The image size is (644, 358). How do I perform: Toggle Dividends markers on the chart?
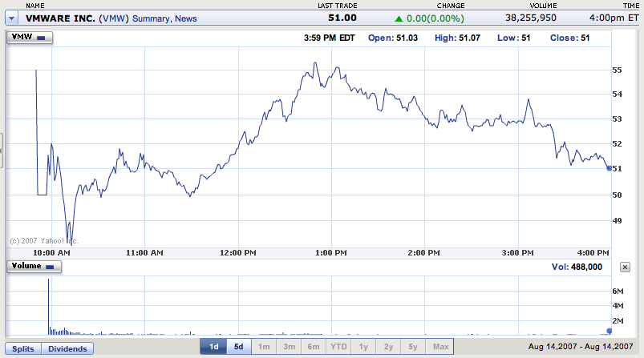(67, 349)
